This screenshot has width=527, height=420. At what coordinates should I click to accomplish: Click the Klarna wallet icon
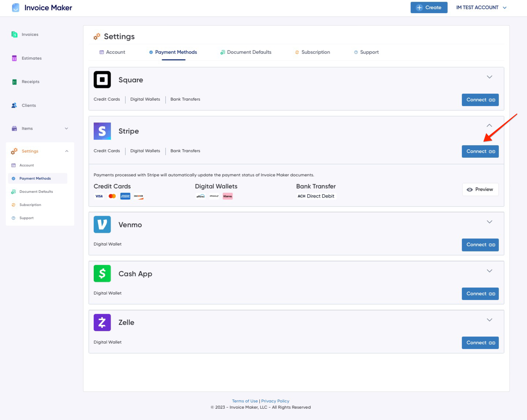tap(228, 196)
